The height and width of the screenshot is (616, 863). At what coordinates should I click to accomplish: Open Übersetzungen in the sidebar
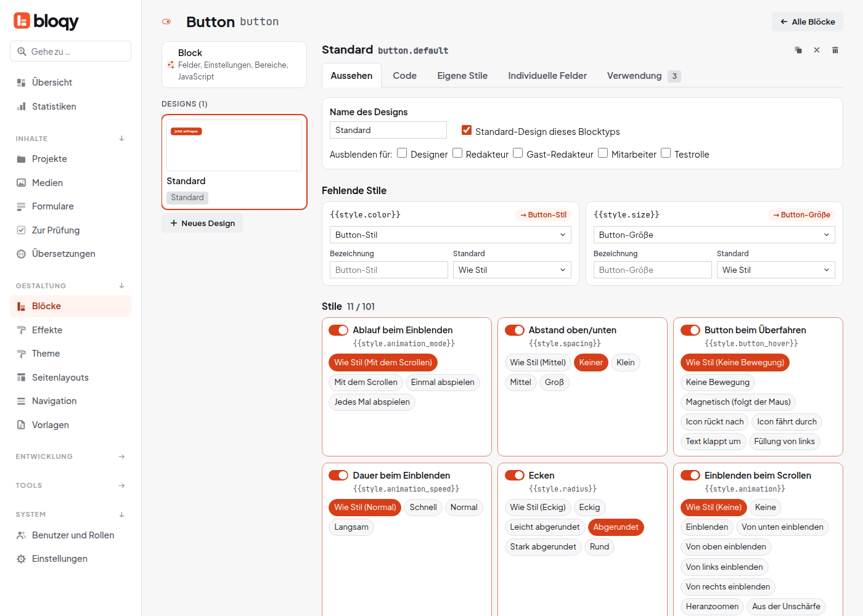coord(70,254)
